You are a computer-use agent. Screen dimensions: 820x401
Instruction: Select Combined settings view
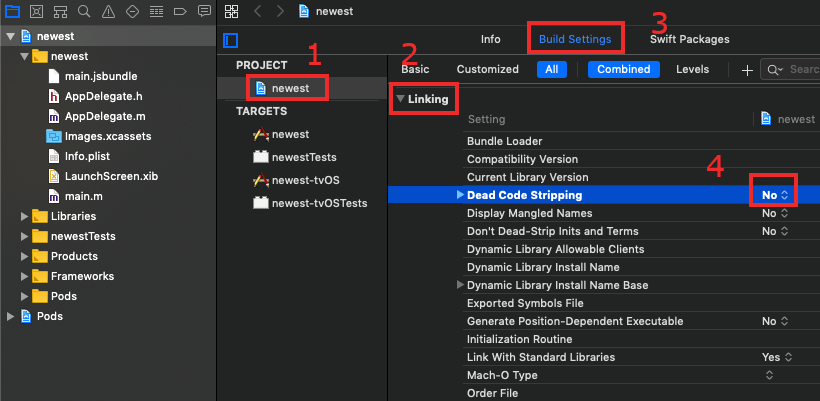tap(623, 70)
